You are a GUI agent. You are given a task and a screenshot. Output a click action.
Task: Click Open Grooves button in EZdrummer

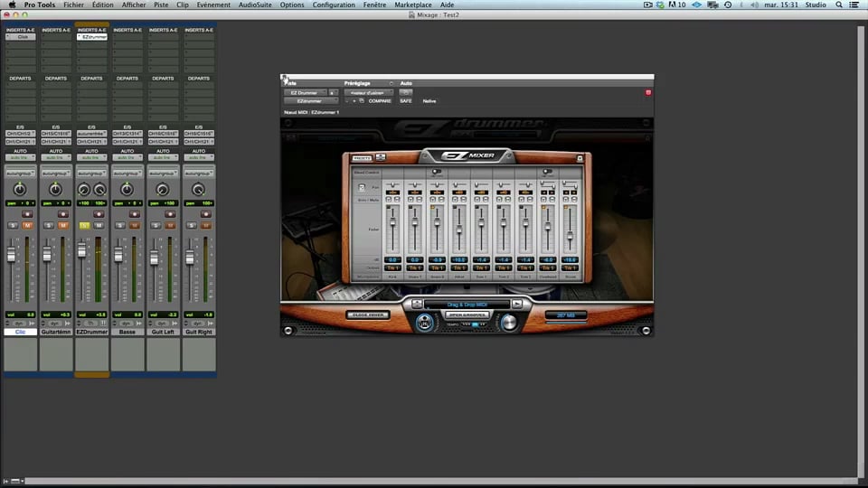tap(467, 314)
